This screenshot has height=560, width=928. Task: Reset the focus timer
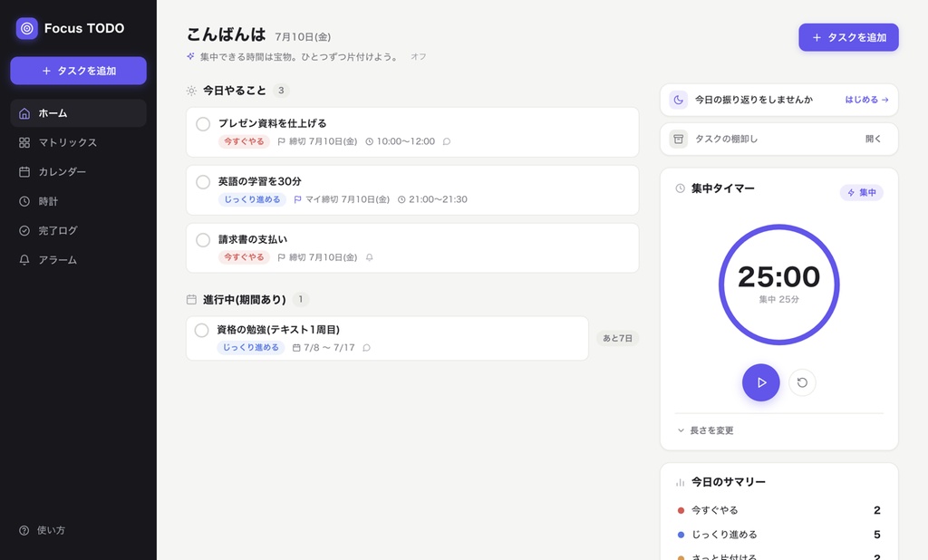[802, 382]
